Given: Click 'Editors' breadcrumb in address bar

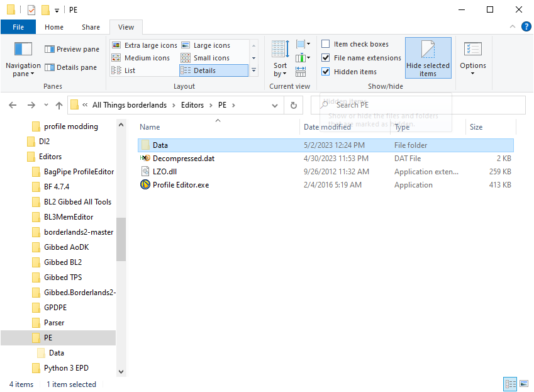Looking at the screenshot, I should (x=192, y=105).
